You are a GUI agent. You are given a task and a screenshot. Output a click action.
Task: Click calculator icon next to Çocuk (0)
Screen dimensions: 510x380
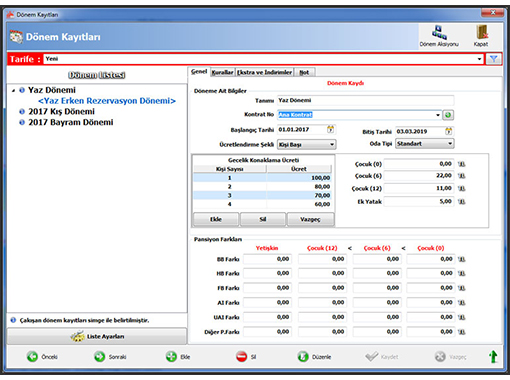click(462, 164)
